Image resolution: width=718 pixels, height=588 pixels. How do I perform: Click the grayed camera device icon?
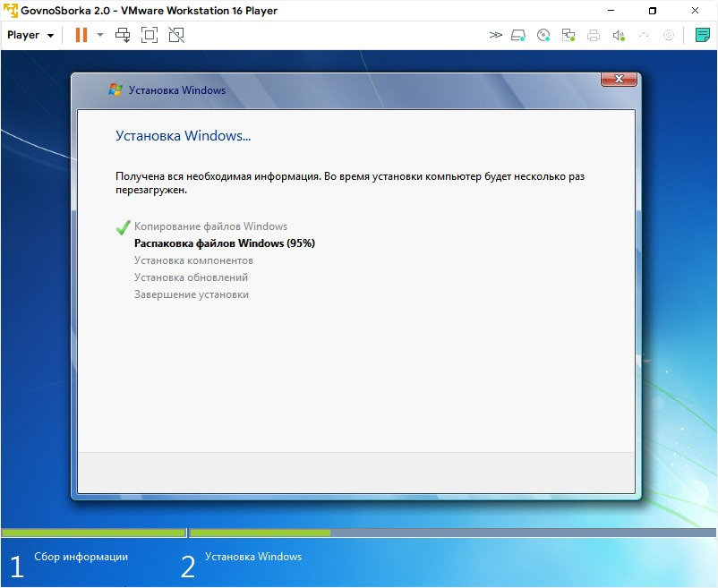click(x=669, y=35)
